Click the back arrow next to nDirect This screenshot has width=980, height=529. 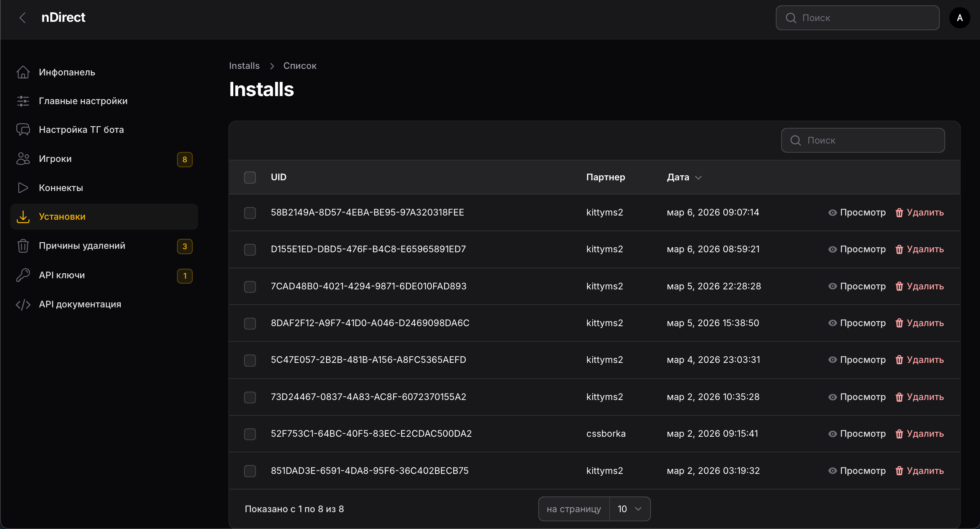(x=23, y=18)
